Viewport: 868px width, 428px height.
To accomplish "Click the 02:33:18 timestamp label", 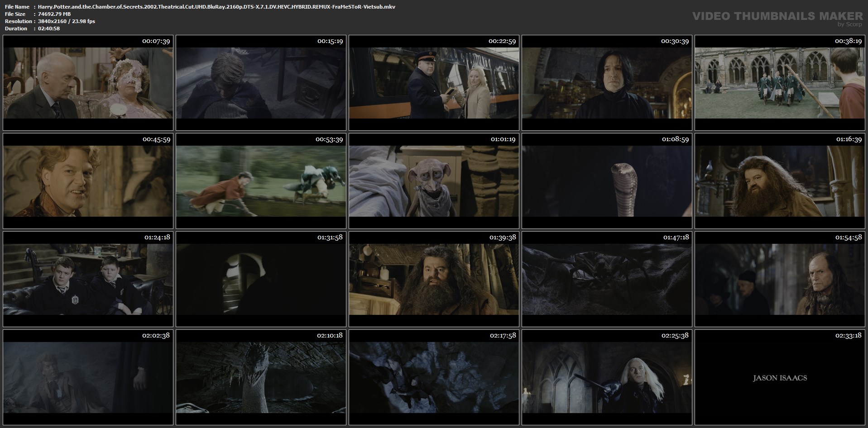I will 848,336.
